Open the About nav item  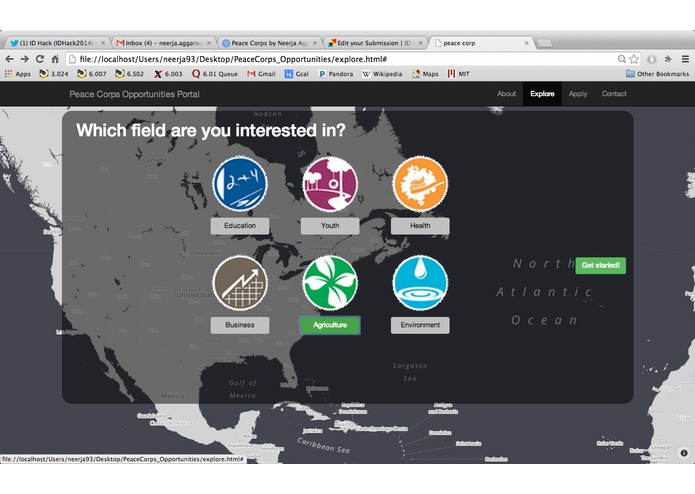(506, 94)
